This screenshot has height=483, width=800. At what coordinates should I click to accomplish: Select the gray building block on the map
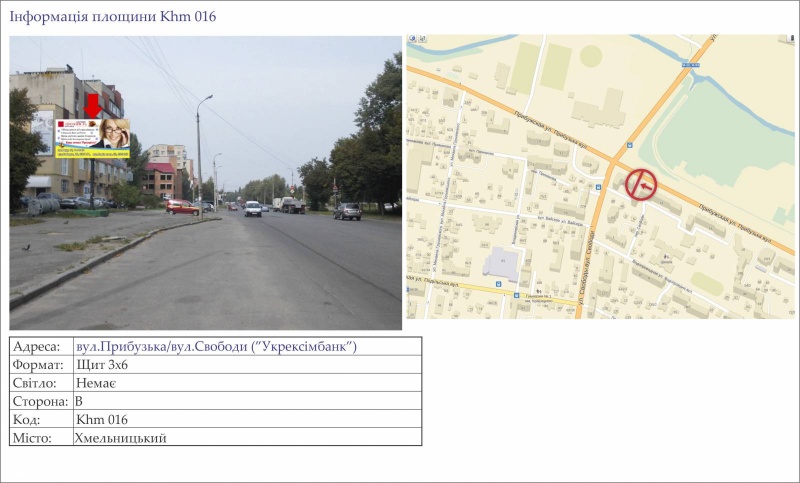(502, 264)
